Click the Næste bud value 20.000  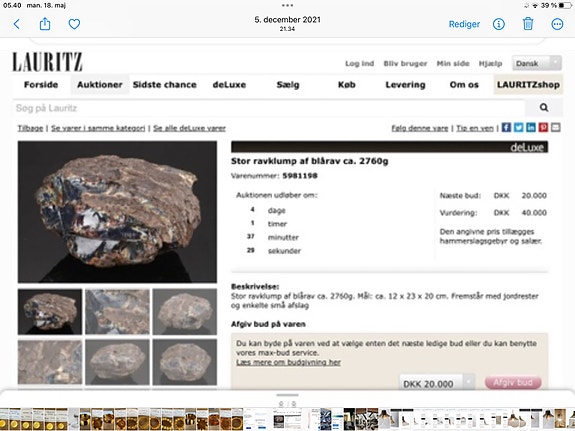(534, 196)
